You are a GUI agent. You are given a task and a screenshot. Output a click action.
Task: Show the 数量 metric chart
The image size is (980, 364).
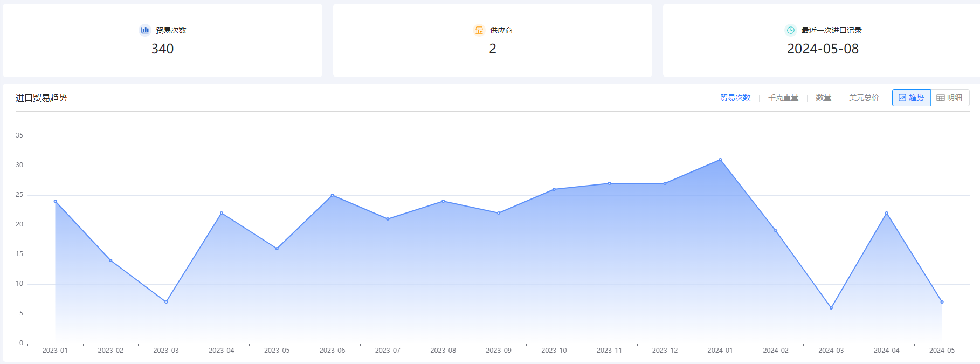(823, 98)
